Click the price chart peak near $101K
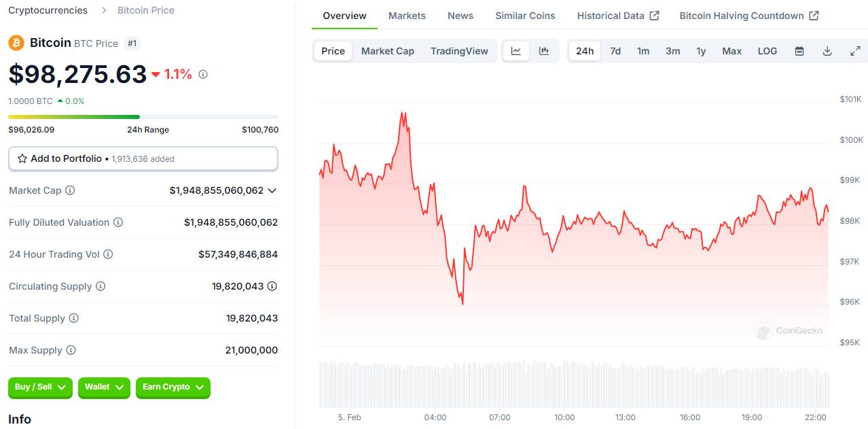 point(403,113)
